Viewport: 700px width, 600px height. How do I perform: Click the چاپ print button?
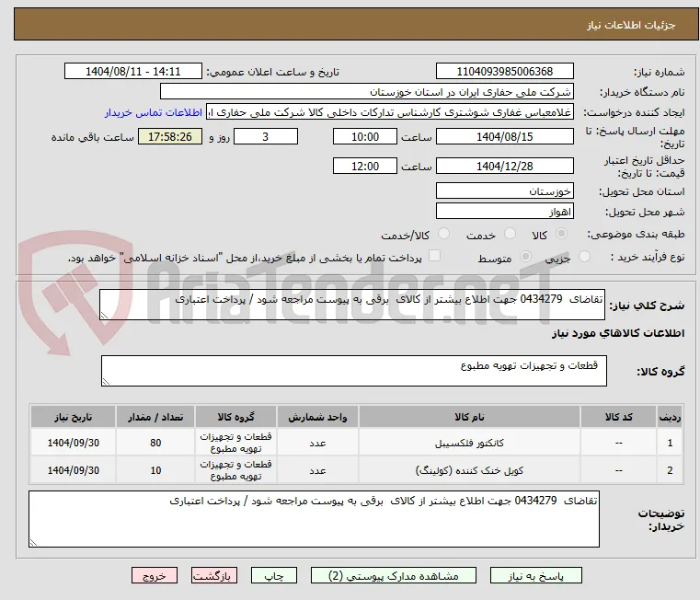pos(274,575)
